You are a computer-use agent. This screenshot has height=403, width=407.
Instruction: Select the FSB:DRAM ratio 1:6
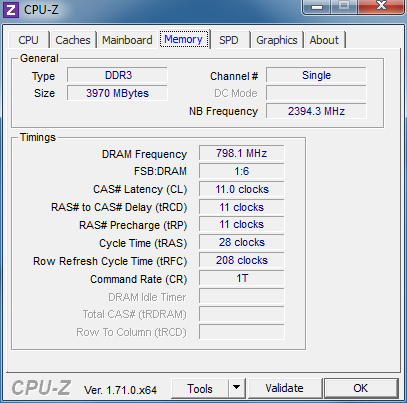[242, 171]
